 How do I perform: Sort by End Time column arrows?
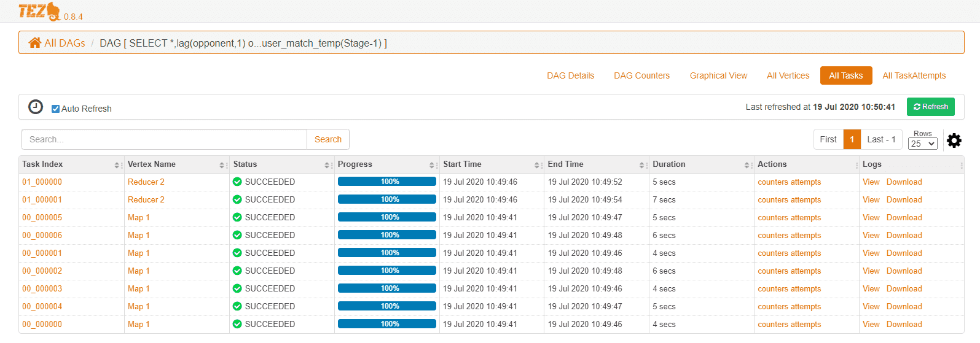tap(641, 165)
